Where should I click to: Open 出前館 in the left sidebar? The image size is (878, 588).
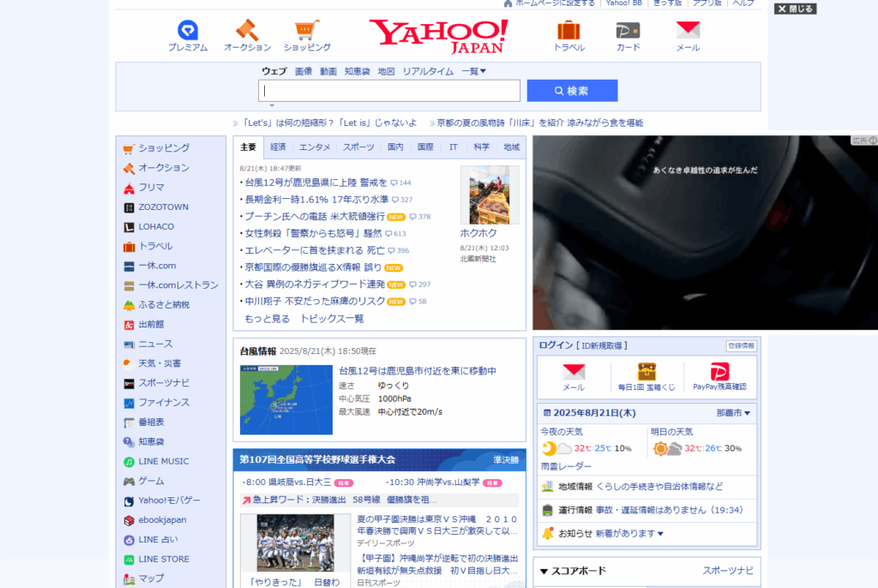151,325
